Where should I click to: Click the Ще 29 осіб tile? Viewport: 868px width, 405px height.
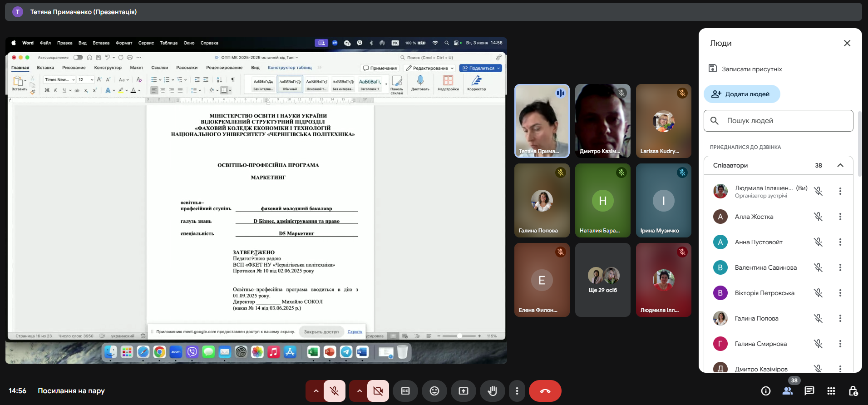click(602, 280)
